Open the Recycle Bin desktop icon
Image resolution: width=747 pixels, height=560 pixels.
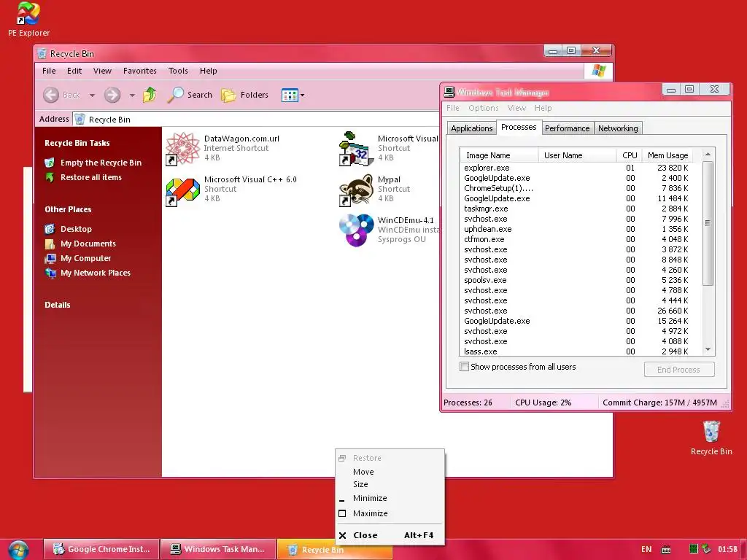click(711, 437)
